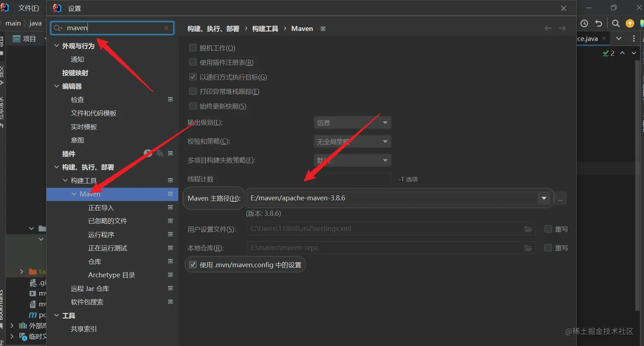
Task: Browse folder icon for 本地仓库
Action: 528,248
